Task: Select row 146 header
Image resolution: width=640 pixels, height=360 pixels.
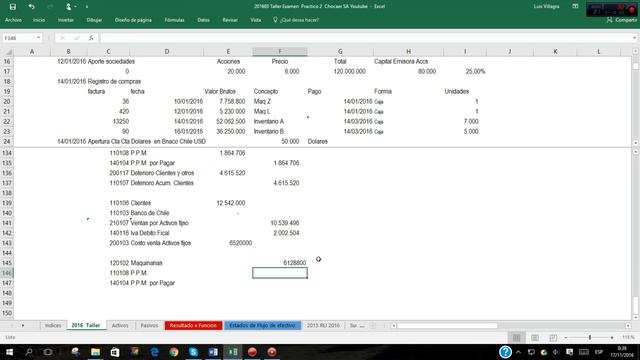Action: click(x=7, y=273)
